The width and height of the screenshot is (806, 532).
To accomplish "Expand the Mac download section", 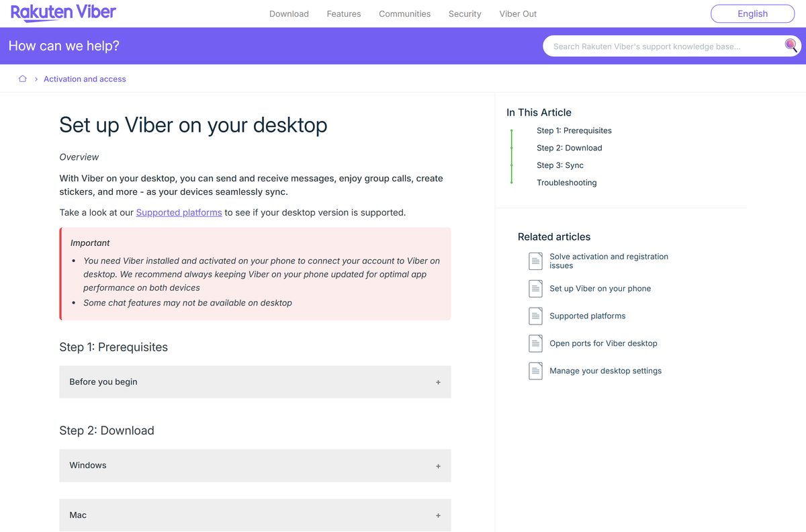I will coord(255,515).
